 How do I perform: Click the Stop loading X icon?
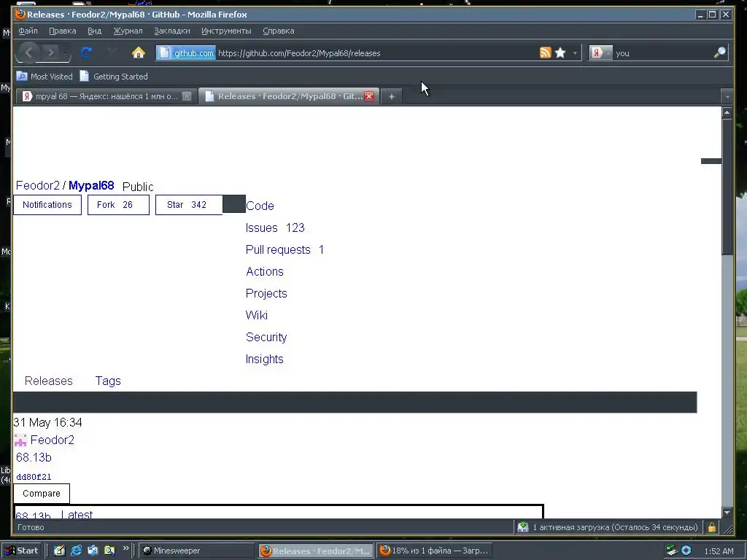(112, 52)
